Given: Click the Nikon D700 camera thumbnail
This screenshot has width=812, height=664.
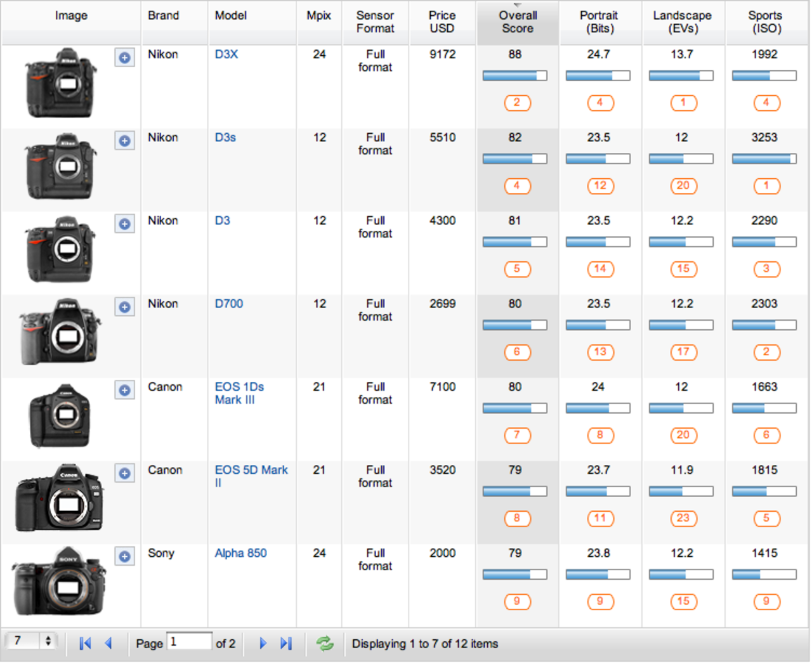Looking at the screenshot, I should (60, 332).
